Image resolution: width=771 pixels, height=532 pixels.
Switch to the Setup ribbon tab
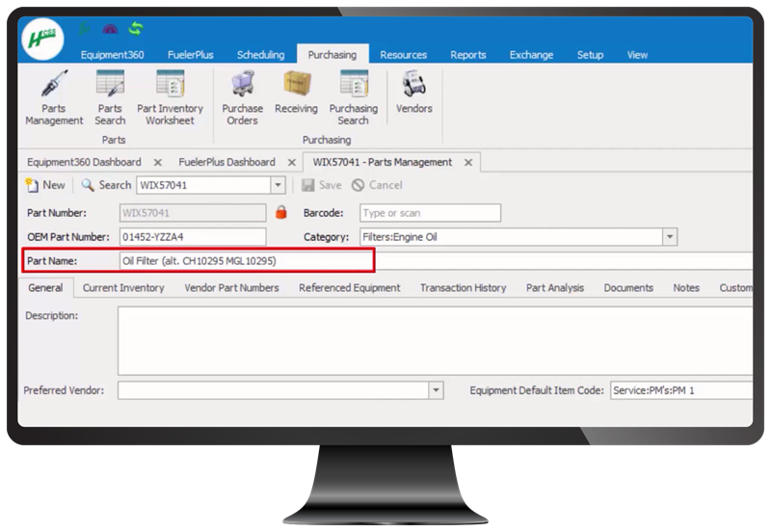[590, 55]
